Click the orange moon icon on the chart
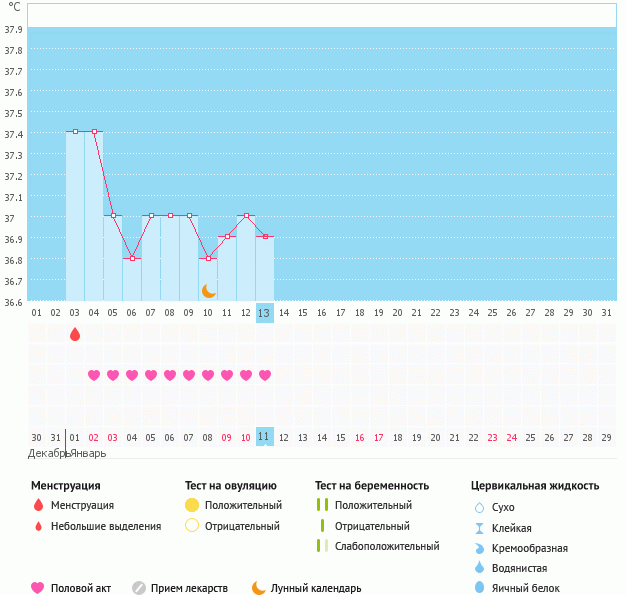The height and width of the screenshot is (595, 626). click(209, 291)
